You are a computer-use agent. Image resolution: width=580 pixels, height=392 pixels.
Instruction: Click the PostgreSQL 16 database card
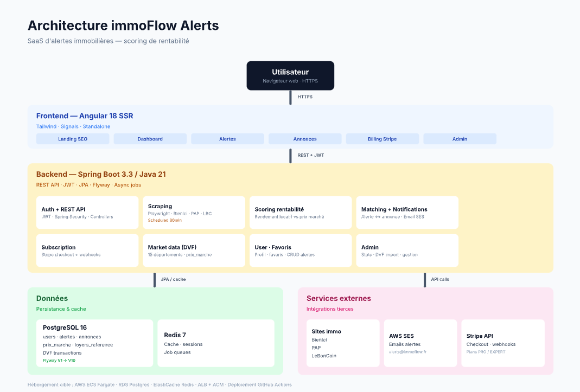click(94, 343)
